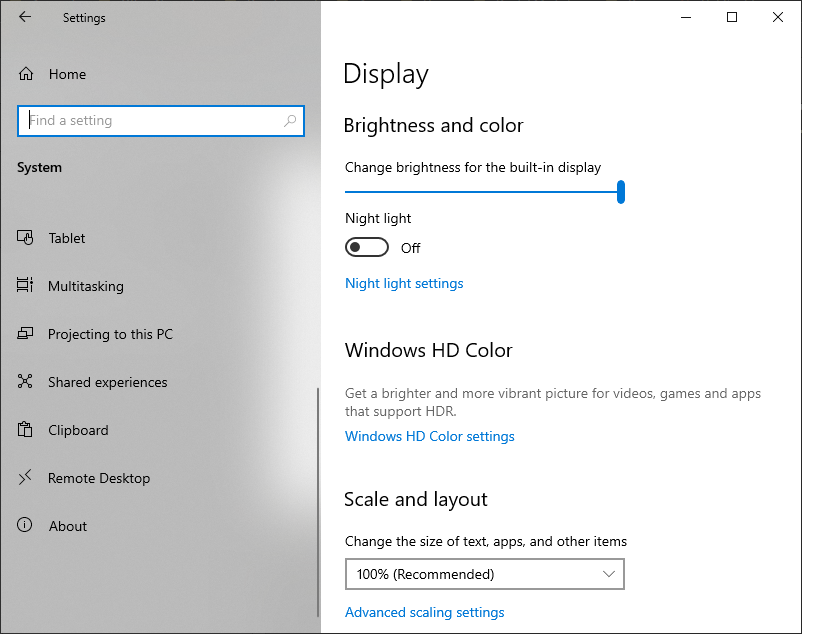The image size is (819, 634).
Task: Click the sidebar vertical scrollbar
Action: [318, 502]
